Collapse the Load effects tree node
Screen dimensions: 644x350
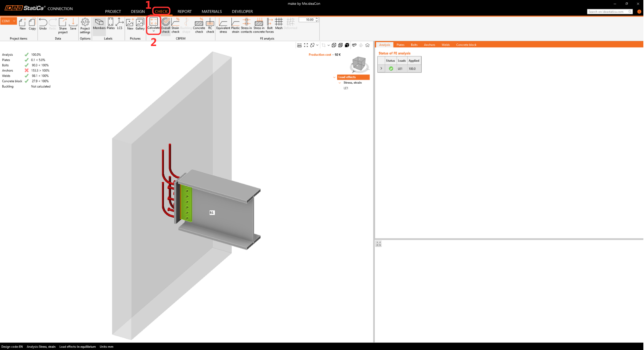click(334, 77)
